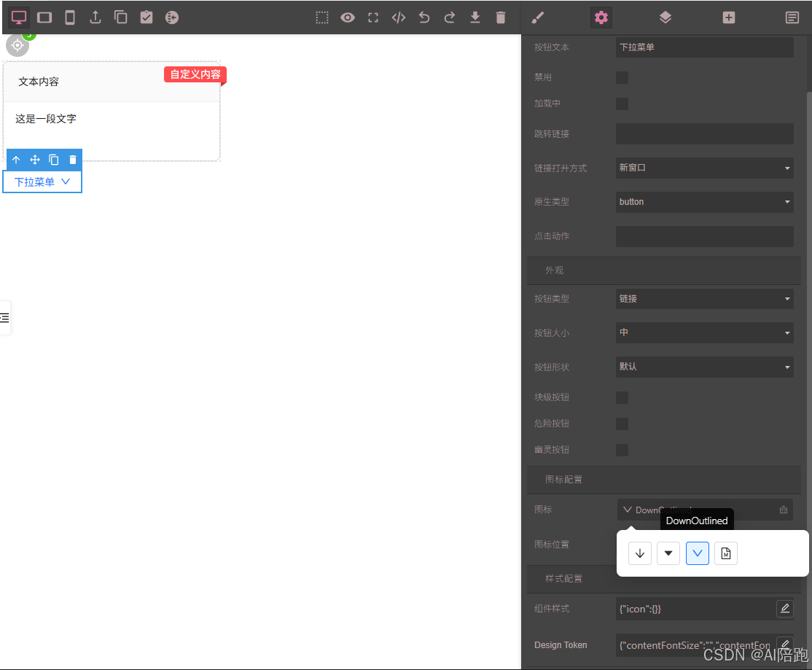Edit 组件样式 with pencil icon
The height and width of the screenshot is (670, 812).
[x=785, y=608]
